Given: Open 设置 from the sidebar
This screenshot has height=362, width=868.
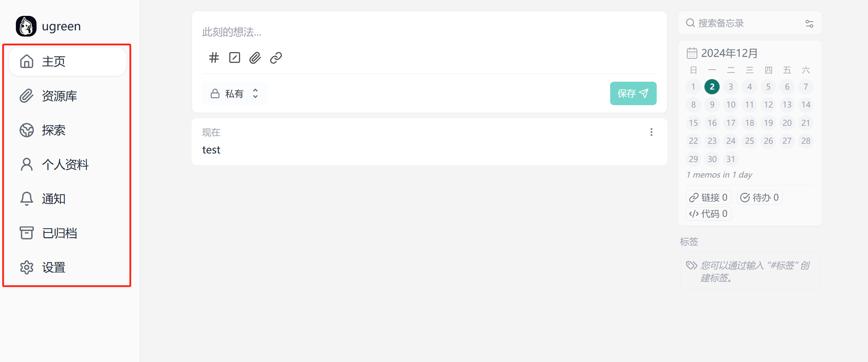Looking at the screenshot, I should [53, 267].
